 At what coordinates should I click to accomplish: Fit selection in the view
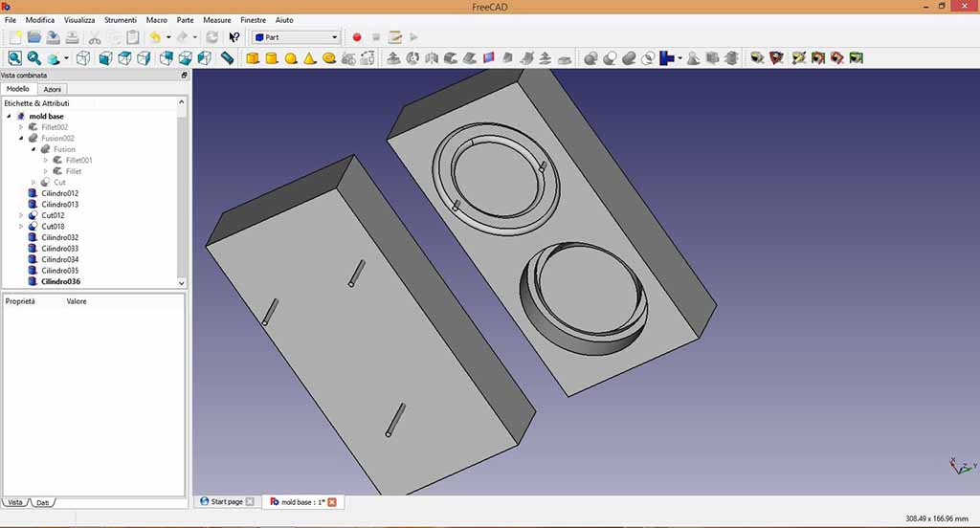[x=34, y=58]
